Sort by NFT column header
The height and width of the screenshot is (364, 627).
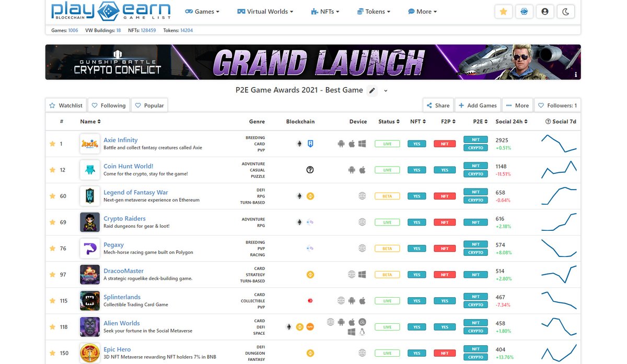pos(418,122)
